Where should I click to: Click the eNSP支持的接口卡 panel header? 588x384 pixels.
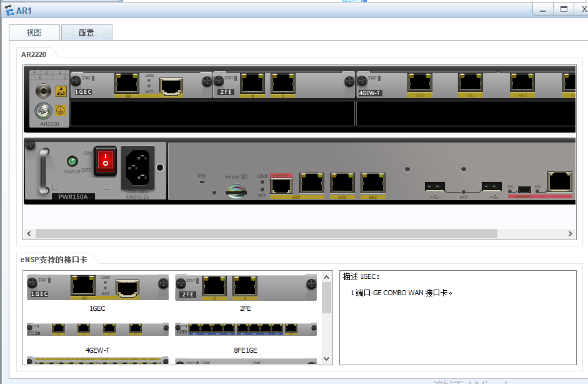(54, 260)
